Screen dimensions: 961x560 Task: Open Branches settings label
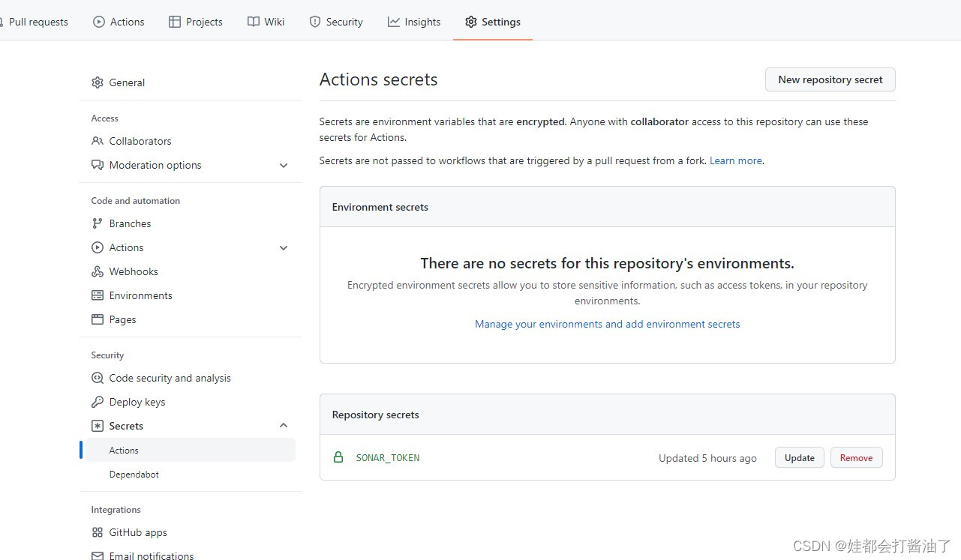click(x=130, y=223)
